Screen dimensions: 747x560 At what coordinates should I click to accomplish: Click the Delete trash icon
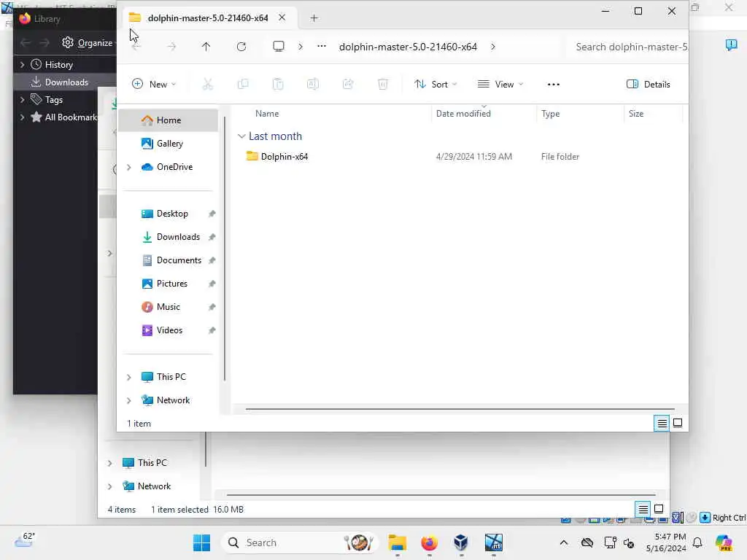click(382, 85)
